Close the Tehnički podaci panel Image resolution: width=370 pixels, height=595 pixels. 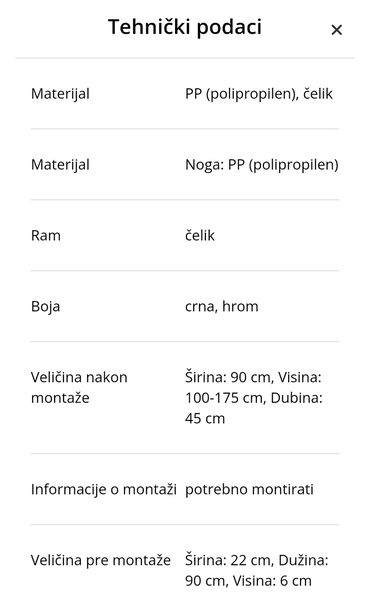coord(337,30)
